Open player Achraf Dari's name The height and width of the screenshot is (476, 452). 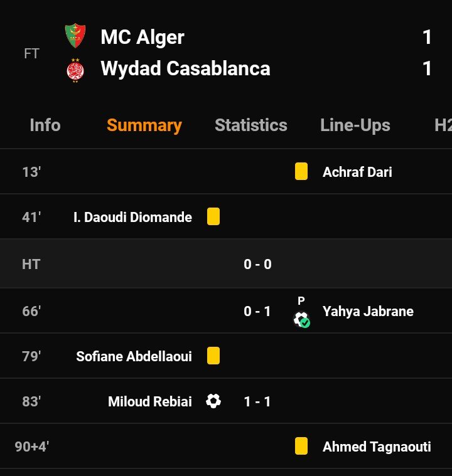(x=357, y=172)
